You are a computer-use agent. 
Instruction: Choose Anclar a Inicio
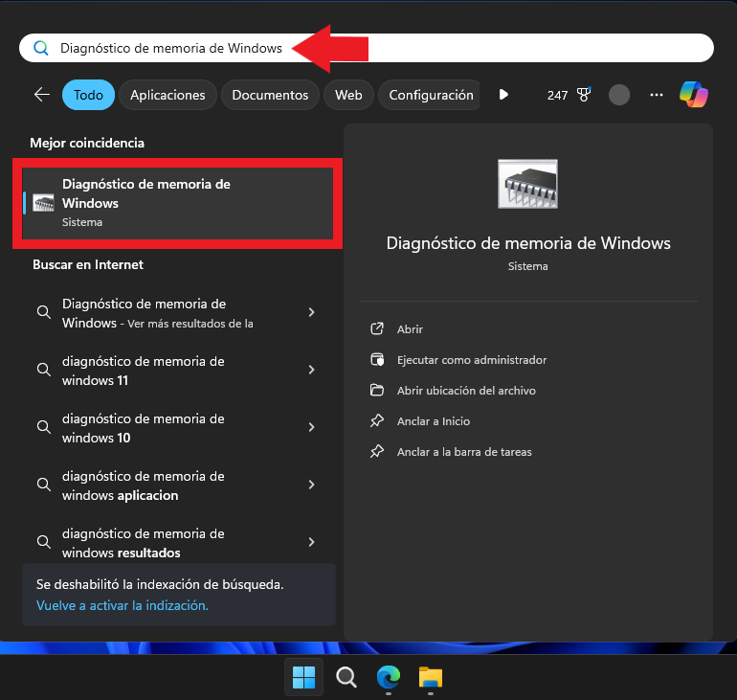434,420
